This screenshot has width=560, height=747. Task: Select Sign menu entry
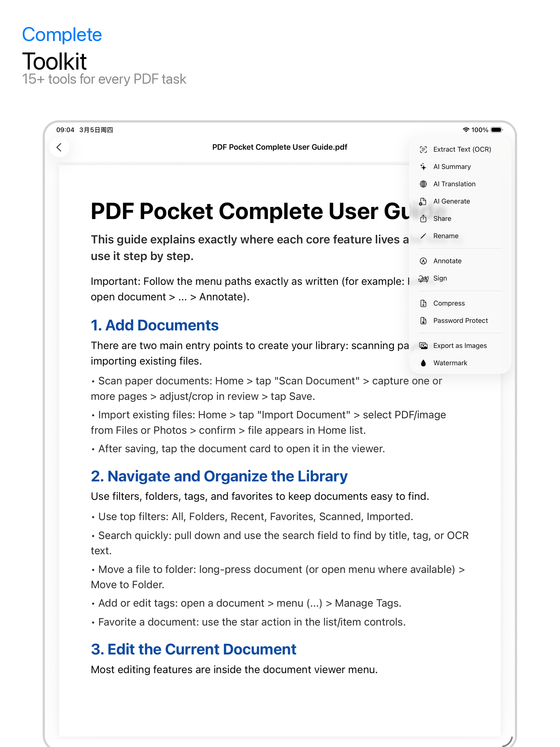460,278
